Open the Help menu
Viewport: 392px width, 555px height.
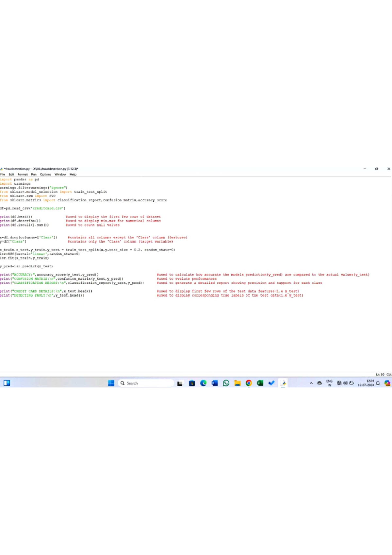(73, 175)
